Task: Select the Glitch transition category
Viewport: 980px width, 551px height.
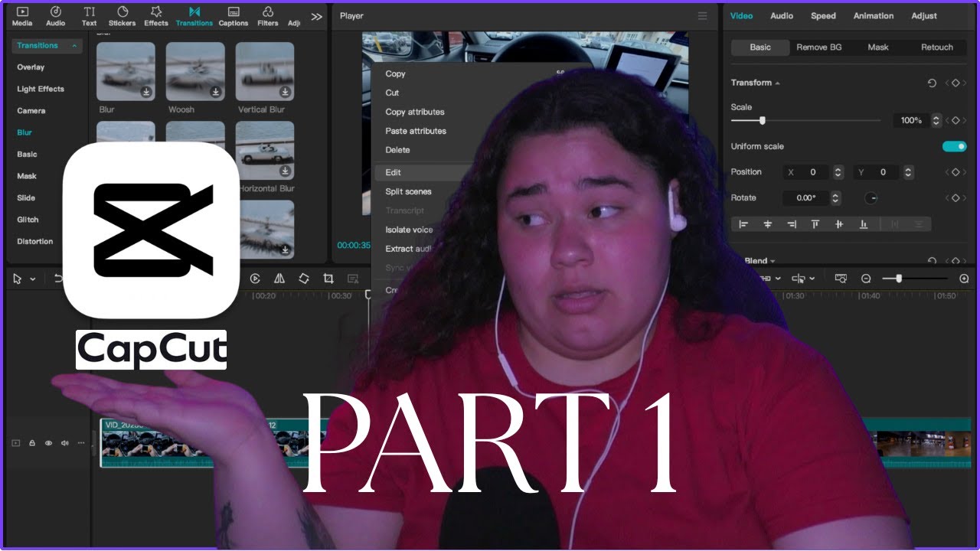Action: tap(28, 220)
